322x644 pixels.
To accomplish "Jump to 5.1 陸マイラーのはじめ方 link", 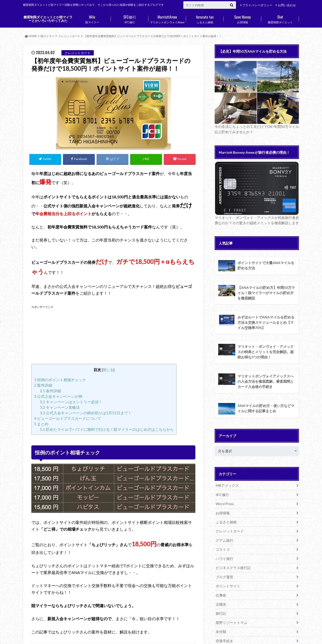I will click(107, 430).
